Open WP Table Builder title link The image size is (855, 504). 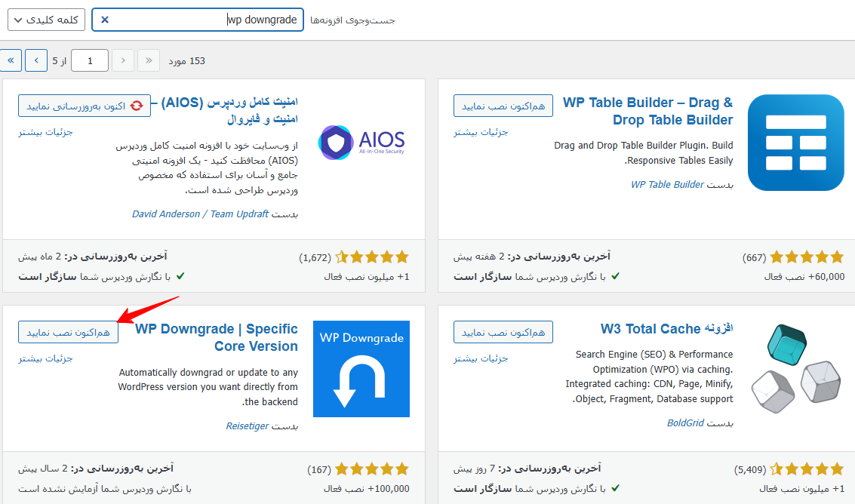coord(647,111)
